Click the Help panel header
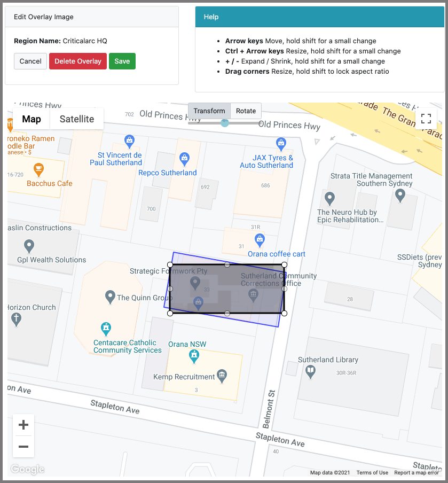Screen dimensions: 448x483 [320, 17]
